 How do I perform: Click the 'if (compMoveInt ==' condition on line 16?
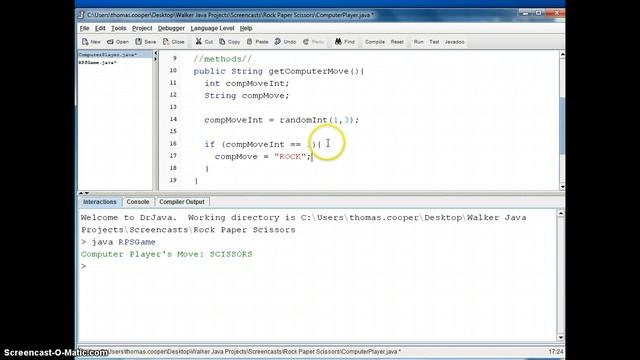253,144
